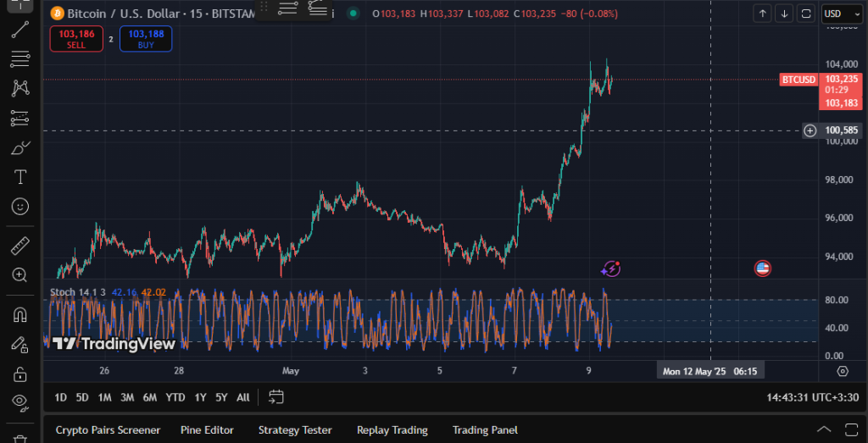Set range to 1Y
This screenshot has width=868, height=443.
point(200,397)
